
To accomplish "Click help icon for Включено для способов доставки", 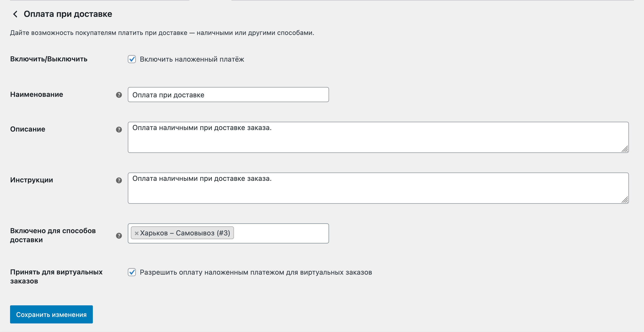I will [x=119, y=236].
